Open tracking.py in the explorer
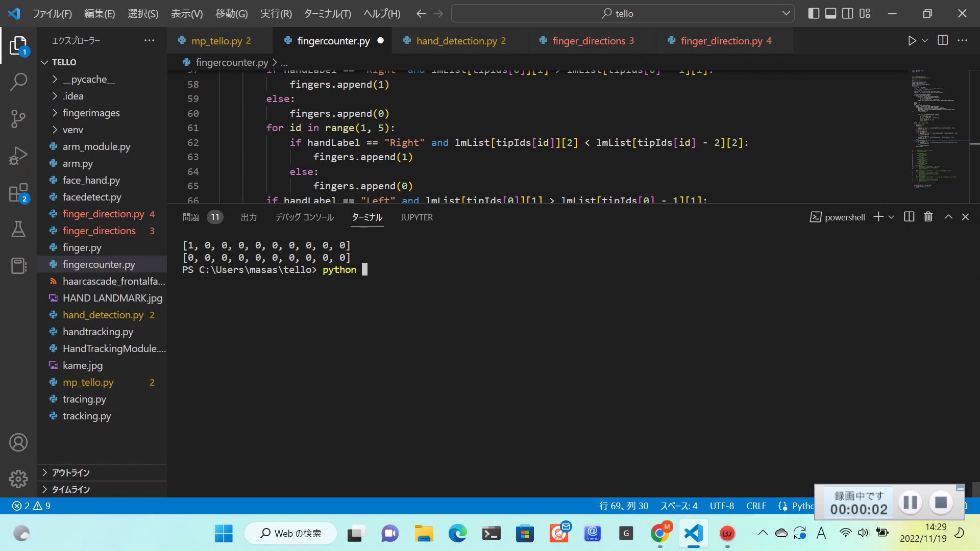This screenshot has width=980, height=551. 102,416
